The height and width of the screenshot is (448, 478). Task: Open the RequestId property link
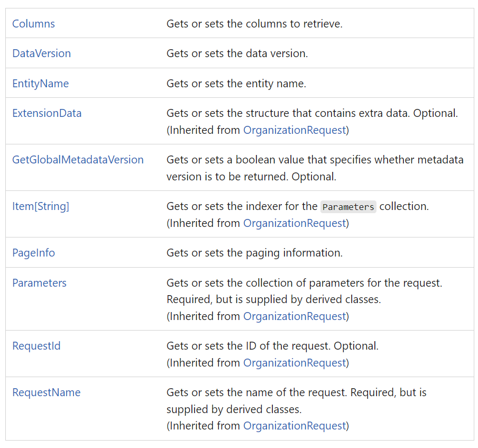36,346
